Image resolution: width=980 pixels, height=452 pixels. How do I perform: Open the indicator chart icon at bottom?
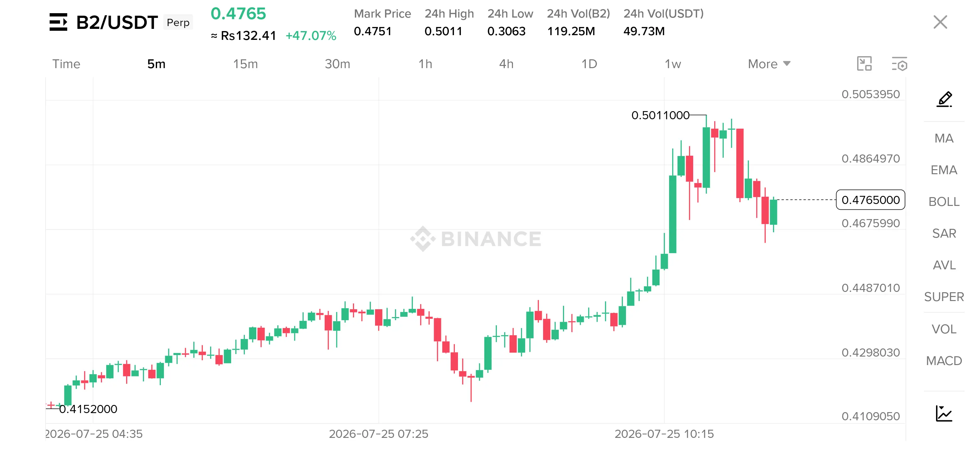tap(944, 413)
